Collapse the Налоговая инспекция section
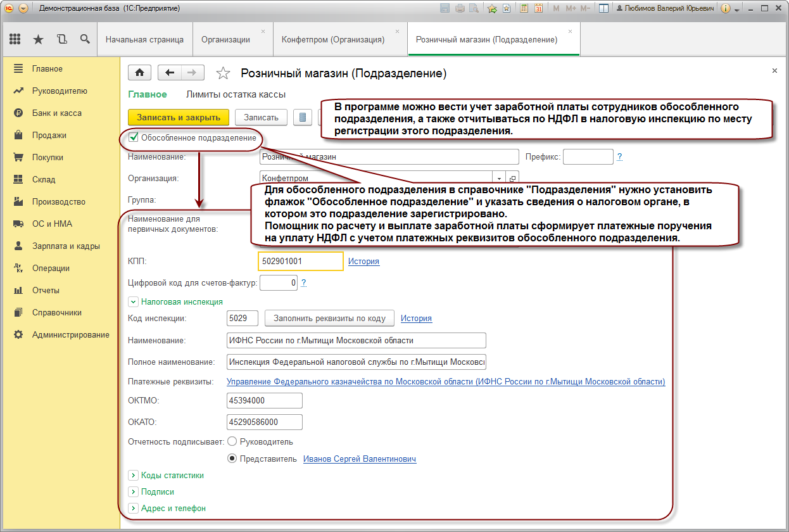The image size is (789, 532). point(134,302)
